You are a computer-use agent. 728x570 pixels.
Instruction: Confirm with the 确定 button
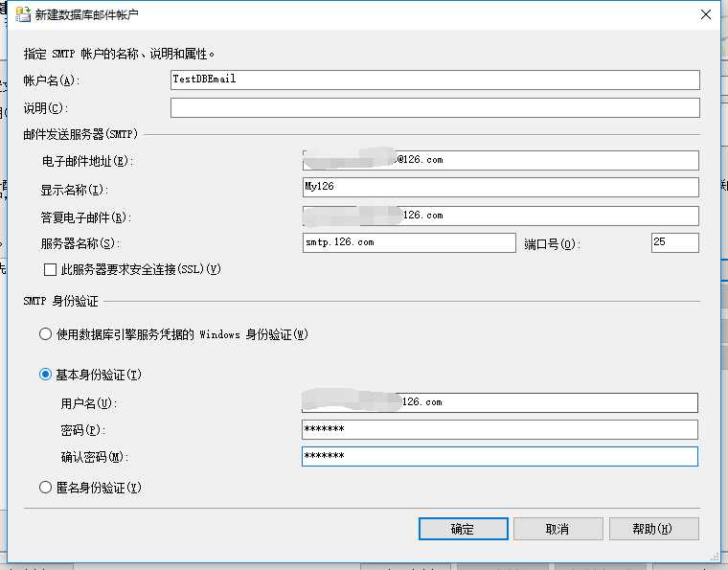[464, 529]
